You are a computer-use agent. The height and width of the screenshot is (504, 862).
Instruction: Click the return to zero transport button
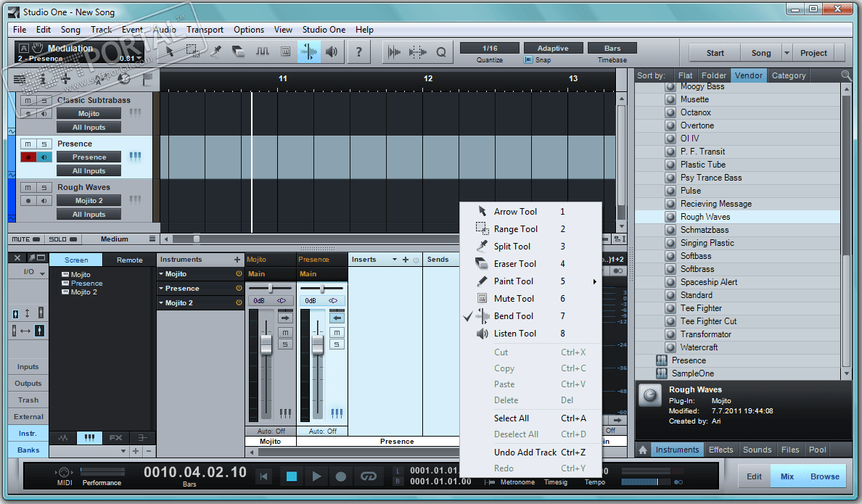(x=264, y=476)
